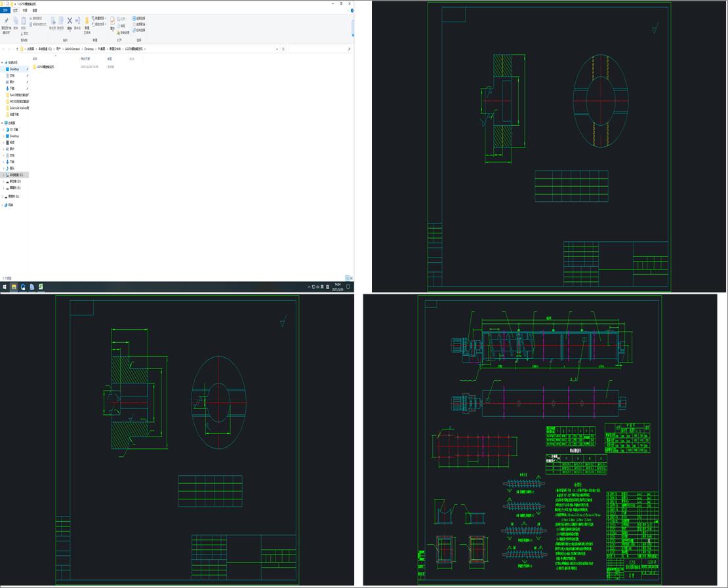
Task: Sort by the Date modified column header
Action: (x=85, y=59)
